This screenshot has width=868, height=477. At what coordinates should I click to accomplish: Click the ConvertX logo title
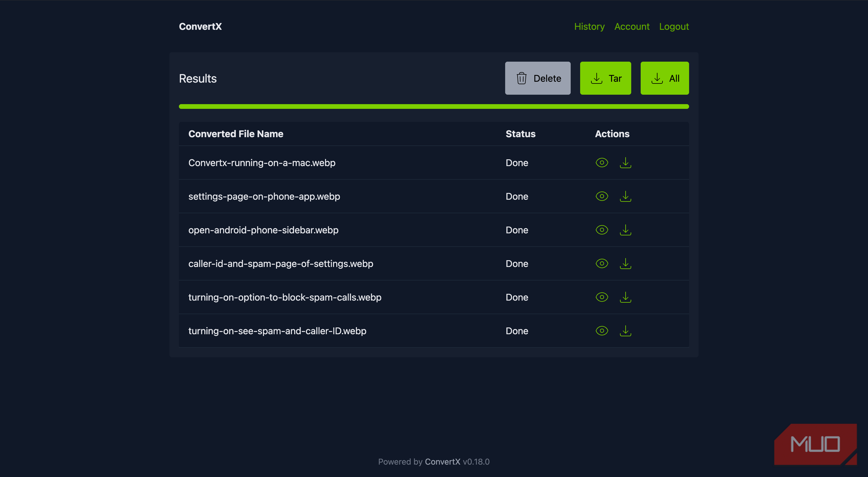tap(200, 27)
